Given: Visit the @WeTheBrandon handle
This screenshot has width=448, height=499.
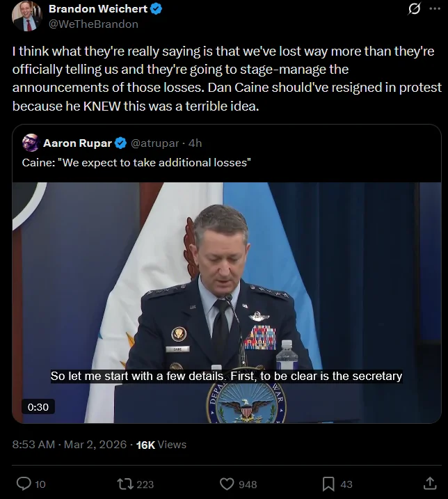Looking at the screenshot, I should coord(93,24).
